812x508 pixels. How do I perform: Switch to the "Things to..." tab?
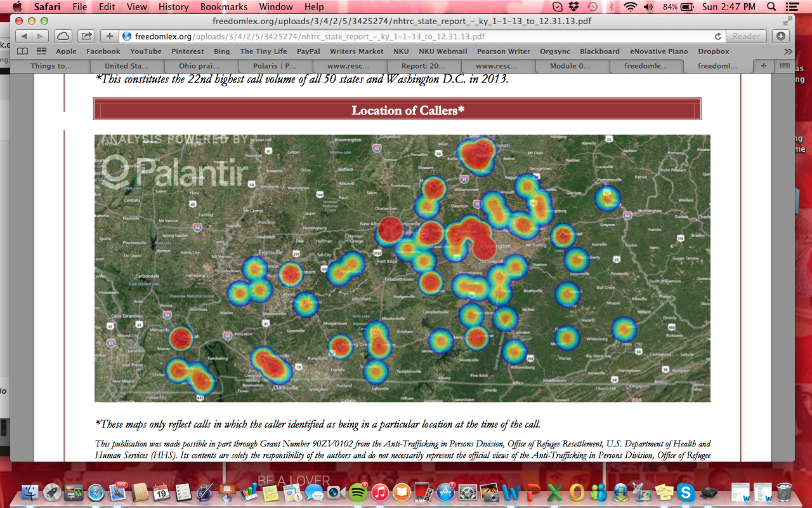51,65
